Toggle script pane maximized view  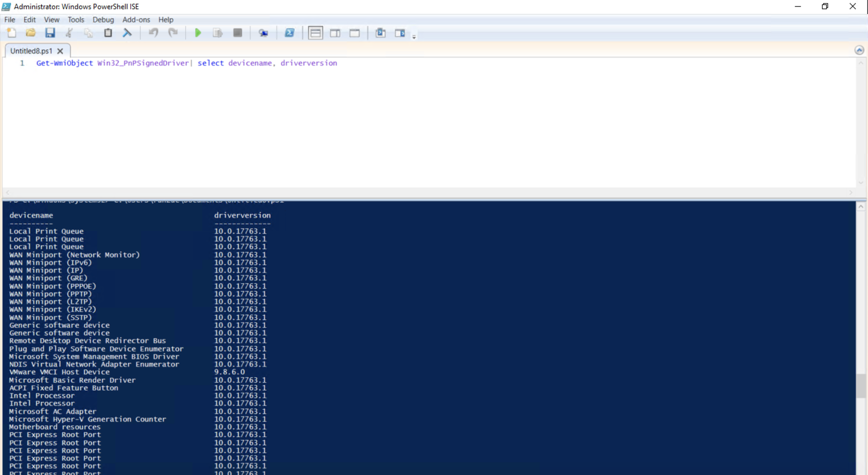354,33
